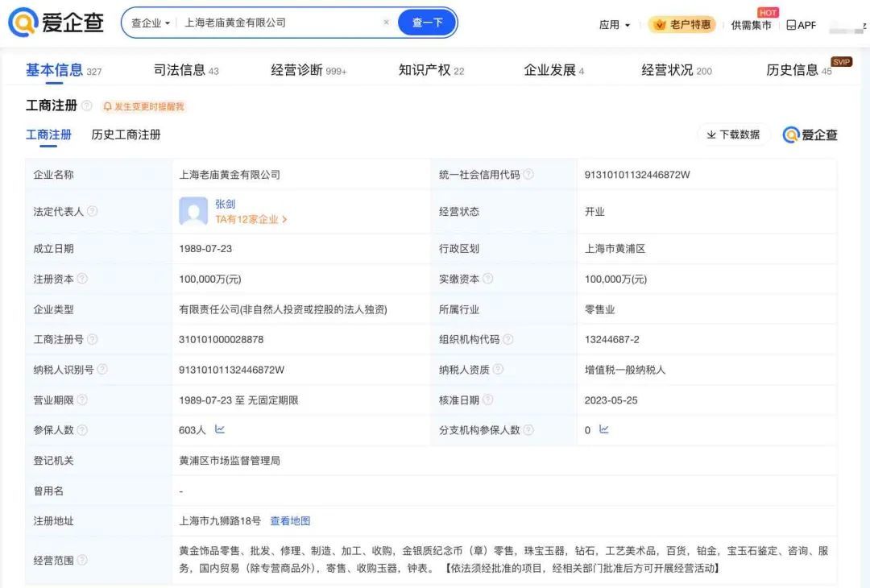Click the 下载数据 download button
Image resolution: width=870 pixels, height=588 pixels.
(733, 135)
